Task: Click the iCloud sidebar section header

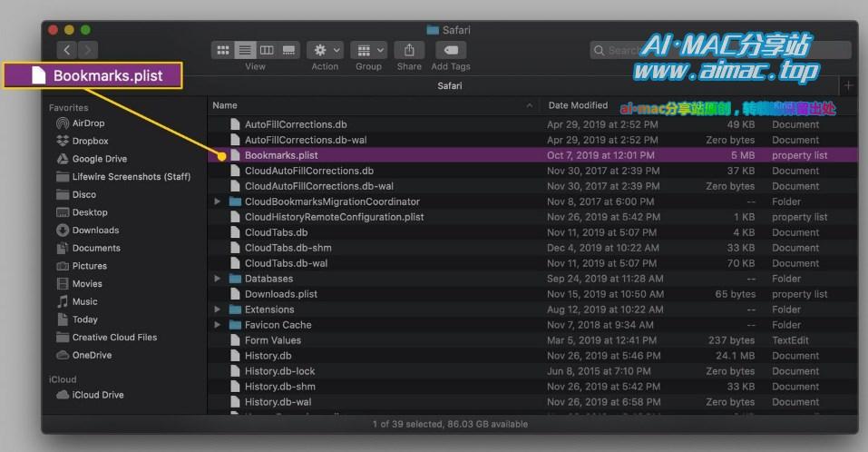Action: (x=63, y=379)
